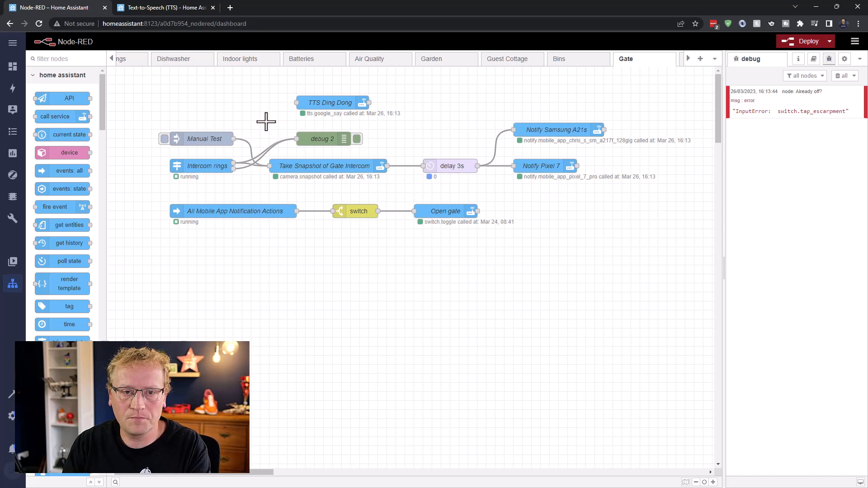The image size is (868, 488).
Task: Add a new flow with the plus button
Action: (700, 58)
